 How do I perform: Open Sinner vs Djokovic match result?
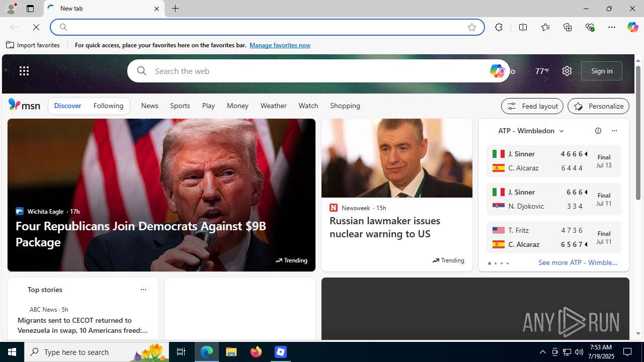click(553, 199)
